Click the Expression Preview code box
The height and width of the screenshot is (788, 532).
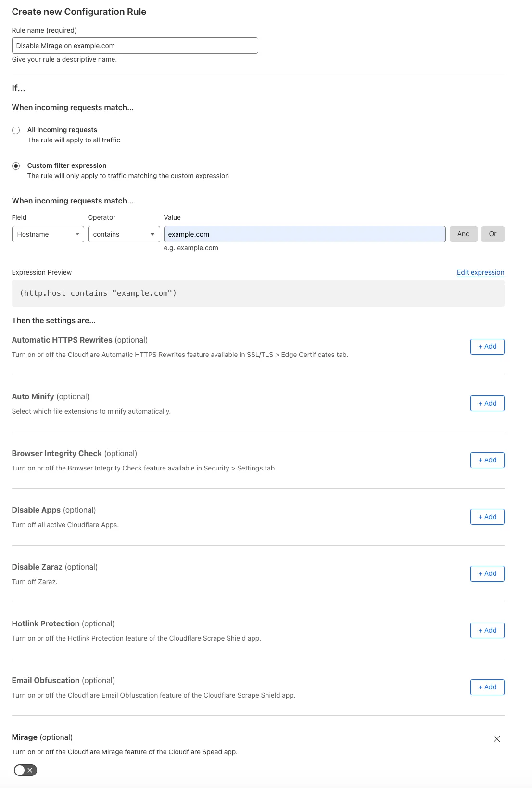258,293
